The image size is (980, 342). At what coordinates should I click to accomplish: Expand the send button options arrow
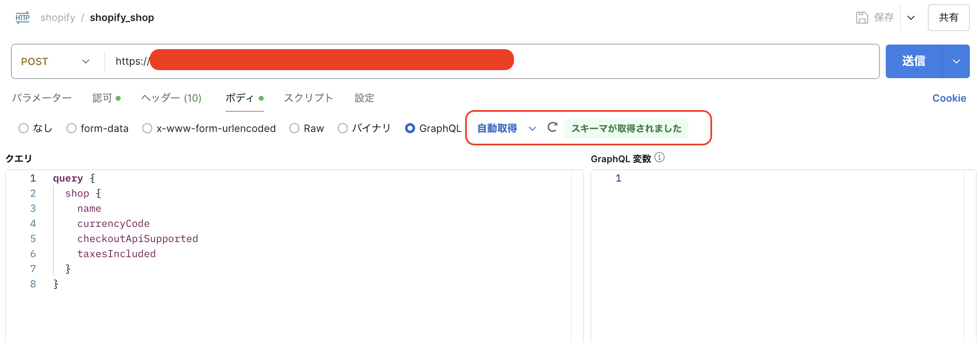coord(956,61)
